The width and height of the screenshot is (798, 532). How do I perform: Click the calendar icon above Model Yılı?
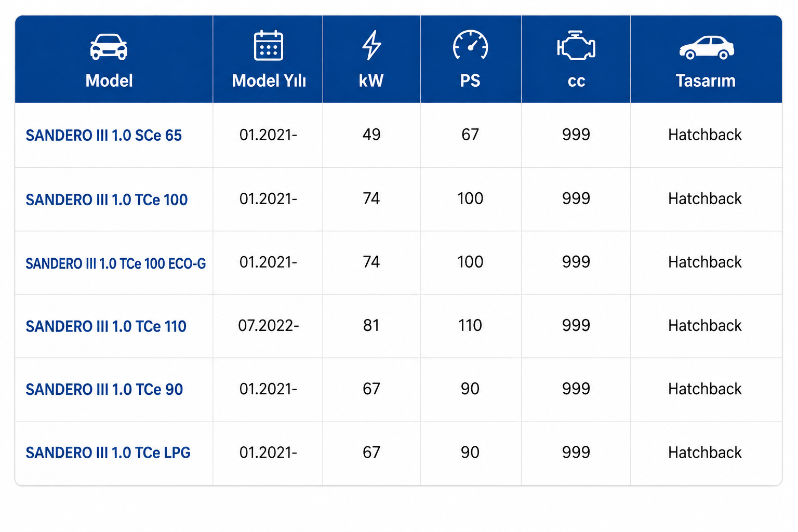tap(268, 45)
